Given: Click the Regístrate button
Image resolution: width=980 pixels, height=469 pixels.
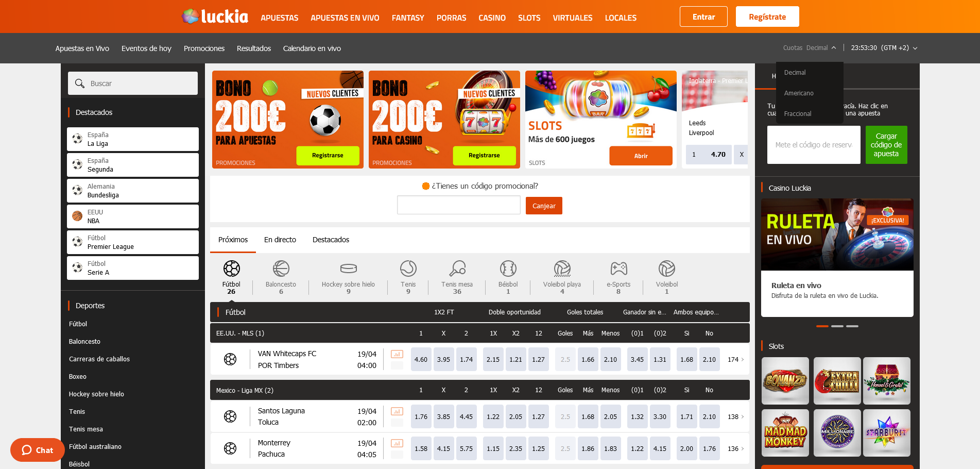Looking at the screenshot, I should (x=767, y=16).
